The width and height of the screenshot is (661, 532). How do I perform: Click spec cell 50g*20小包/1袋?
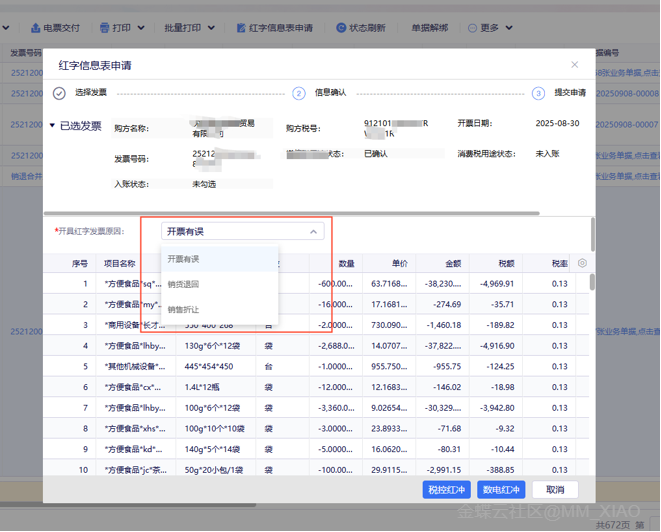point(214,470)
